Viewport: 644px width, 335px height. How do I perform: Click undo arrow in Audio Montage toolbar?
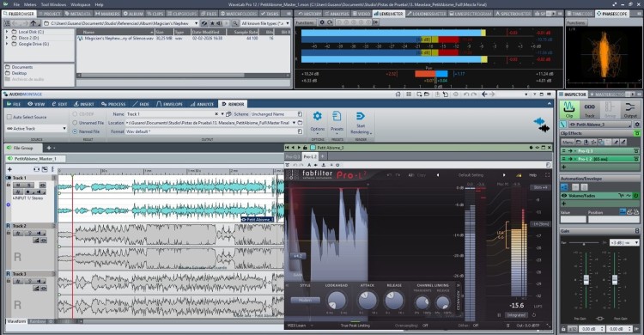tap(465, 94)
